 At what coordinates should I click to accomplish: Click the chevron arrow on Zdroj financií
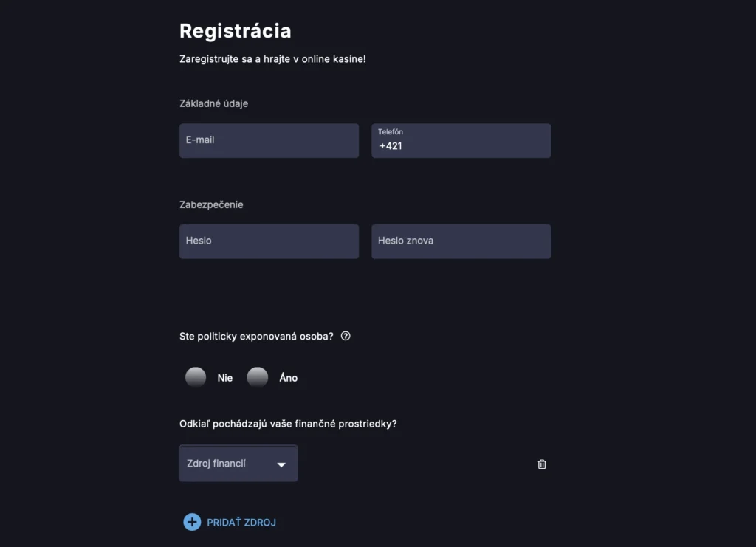[x=281, y=464]
